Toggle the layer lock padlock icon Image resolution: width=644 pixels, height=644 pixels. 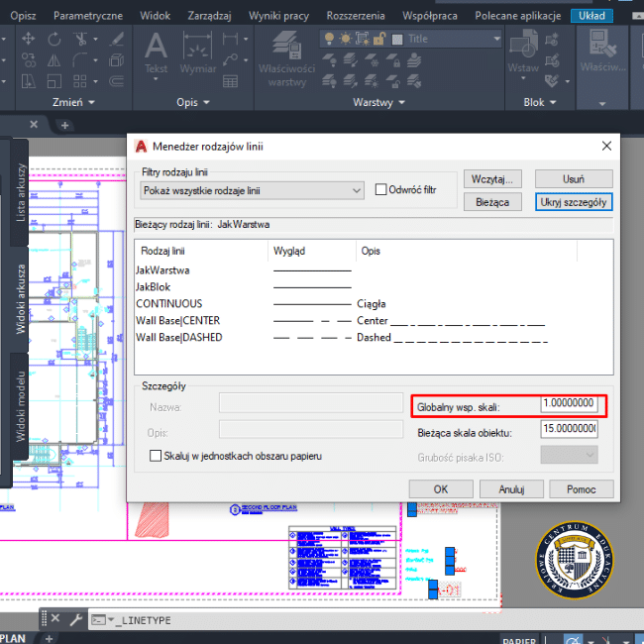379,39
